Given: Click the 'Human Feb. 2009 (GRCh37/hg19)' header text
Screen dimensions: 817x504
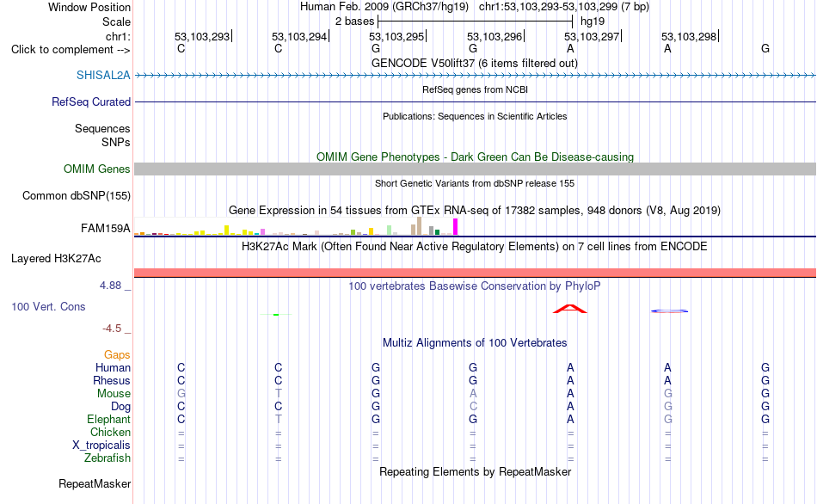Looking at the screenshot, I should pyautogui.click(x=384, y=7).
